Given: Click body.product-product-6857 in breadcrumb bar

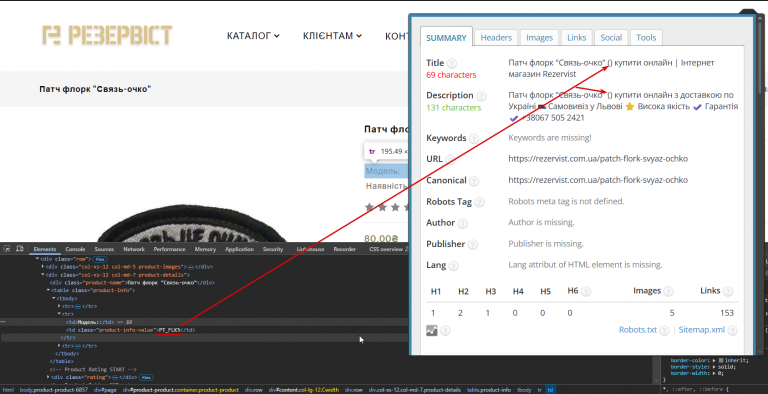Looking at the screenshot, I should [54, 390].
